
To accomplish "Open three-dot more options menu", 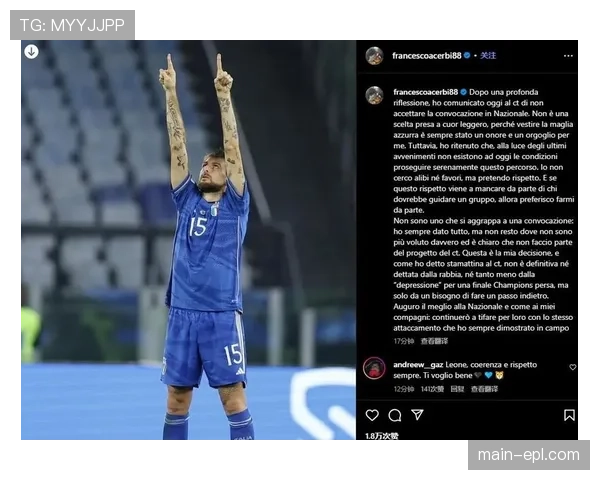I will click(568, 56).
